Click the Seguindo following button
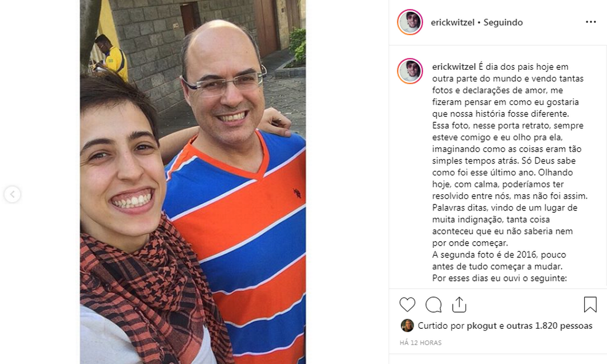This screenshot has width=607, height=364. (x=503, y=22)
